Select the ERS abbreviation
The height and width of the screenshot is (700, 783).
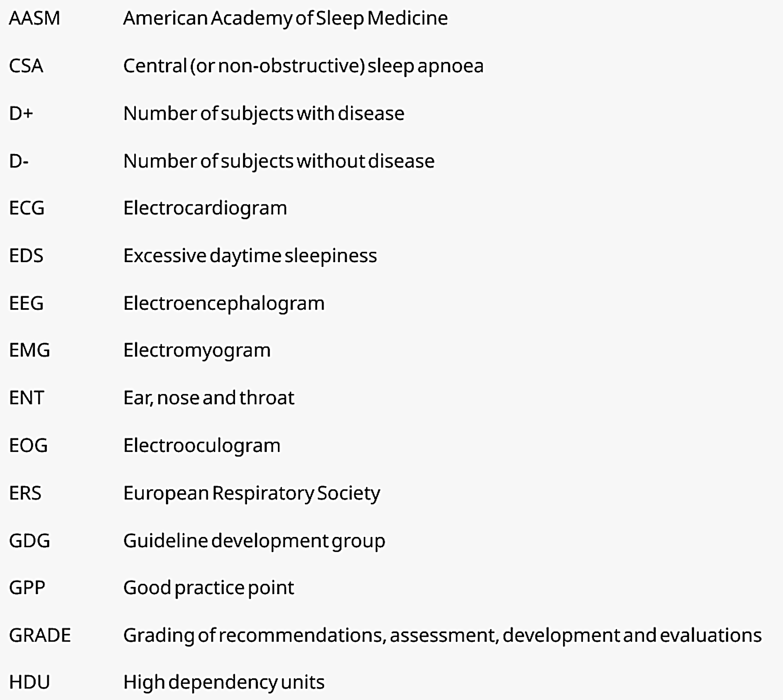click(x=25, y=493)
